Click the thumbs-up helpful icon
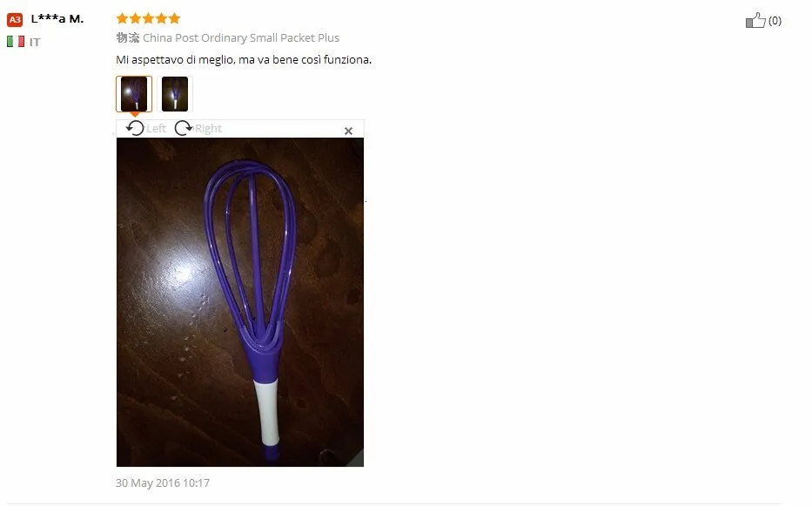812x506 pixels. click(755, 20)
